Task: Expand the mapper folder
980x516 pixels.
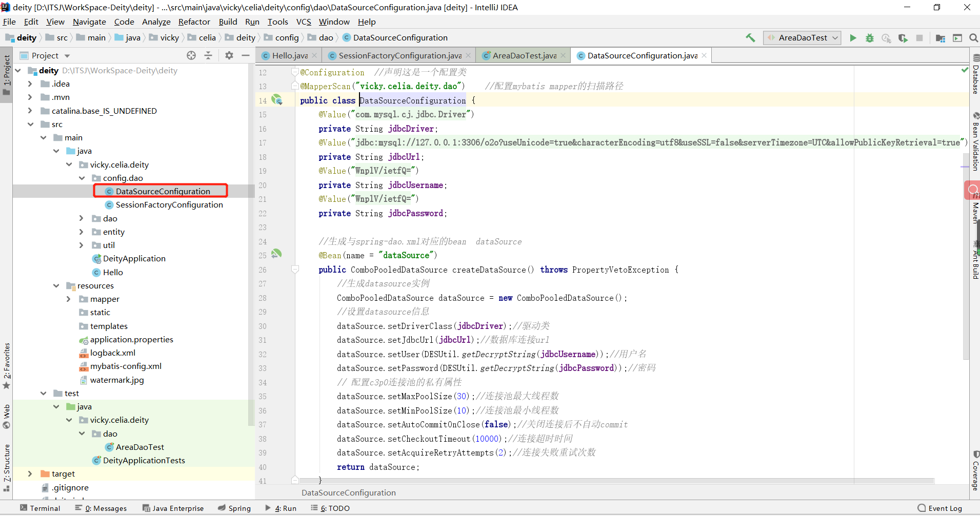Action: point(68,299)
